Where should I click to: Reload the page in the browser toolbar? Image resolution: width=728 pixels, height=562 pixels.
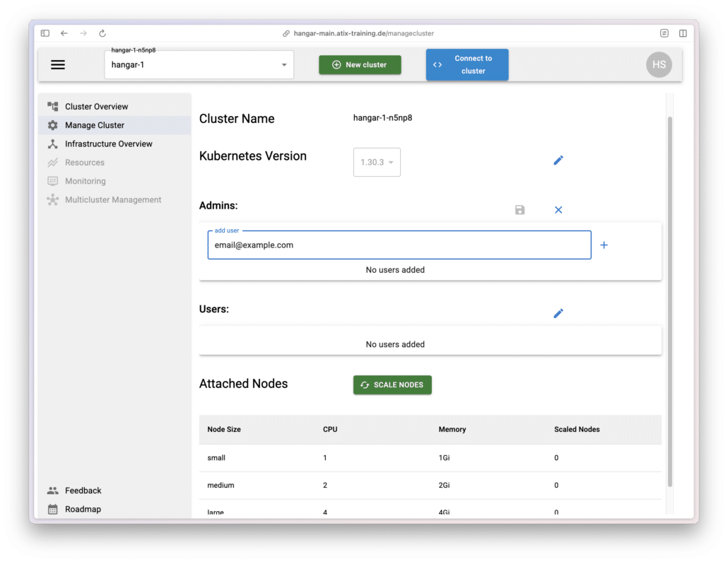[102, 33]
